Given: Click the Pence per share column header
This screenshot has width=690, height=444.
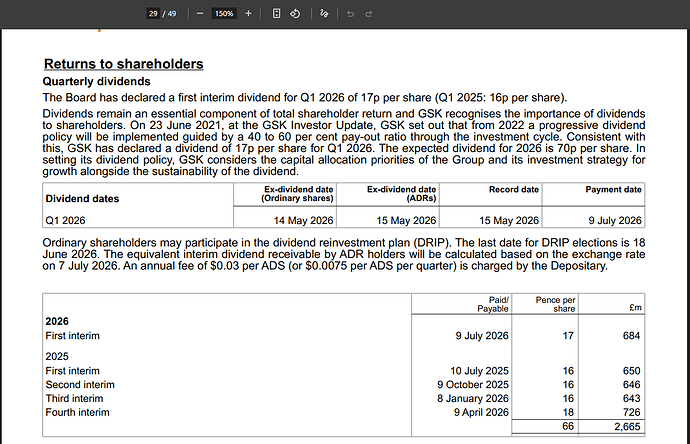Looking at the screenshot, I should [x=555, y=304].
